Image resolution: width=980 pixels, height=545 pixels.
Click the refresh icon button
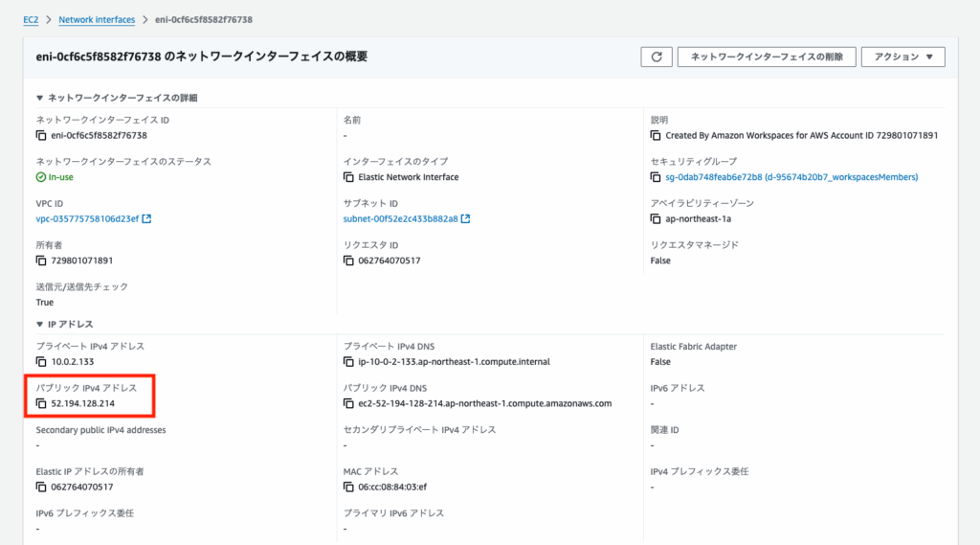[656, 57]
